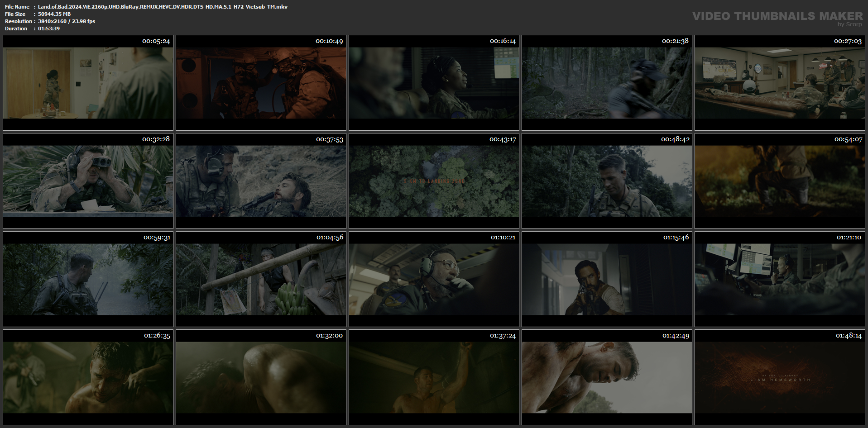868x428 pixels.
Task: Open the thumbnail at 00:37:53
Action: point(261,181)
